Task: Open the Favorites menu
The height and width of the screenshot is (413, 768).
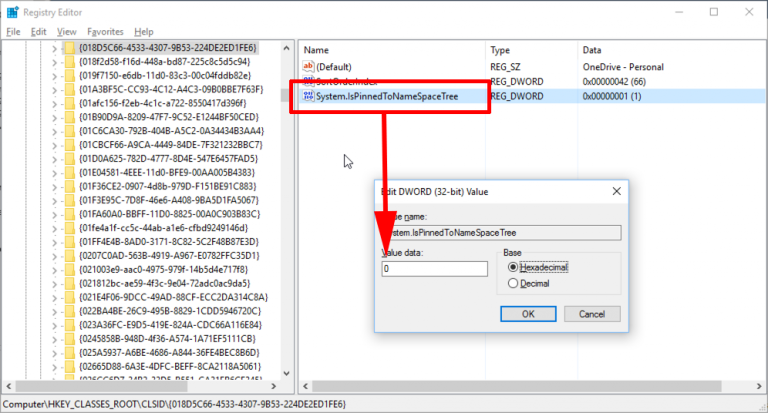Action: [x=105, y=32]
